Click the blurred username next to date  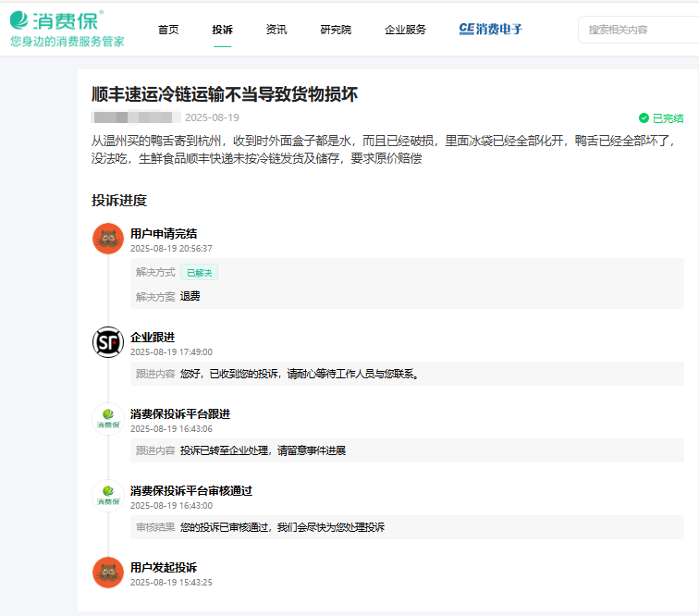[136, 117]
